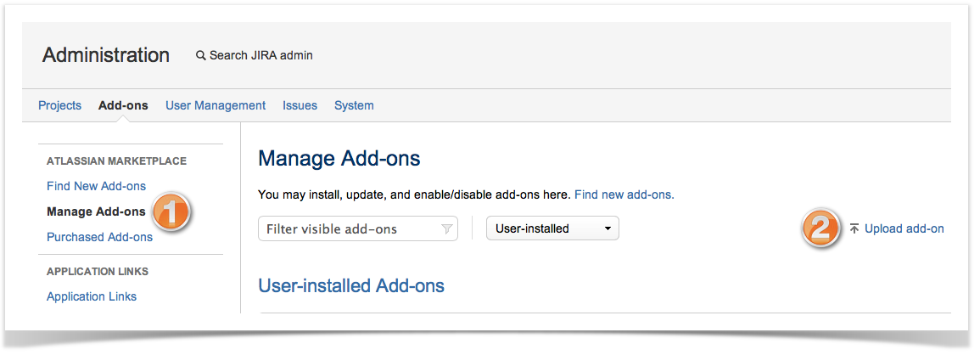
Task: Follow the inline 'Find new add-ons.' link
Action: [624, 194]
